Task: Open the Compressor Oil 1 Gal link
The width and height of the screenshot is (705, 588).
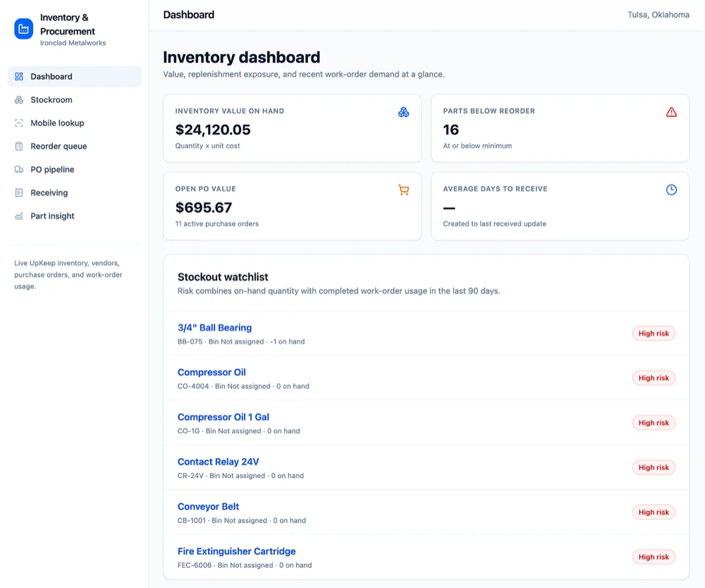Action: 223,417
